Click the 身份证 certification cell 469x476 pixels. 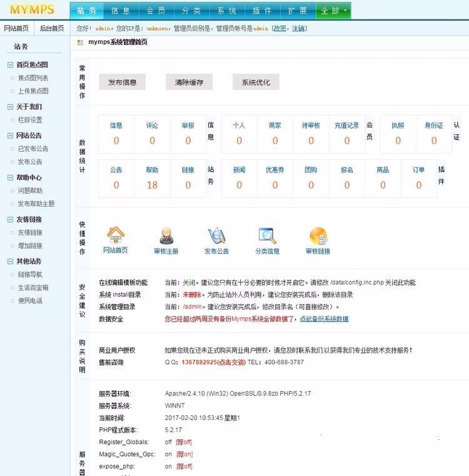coord(434,134)
